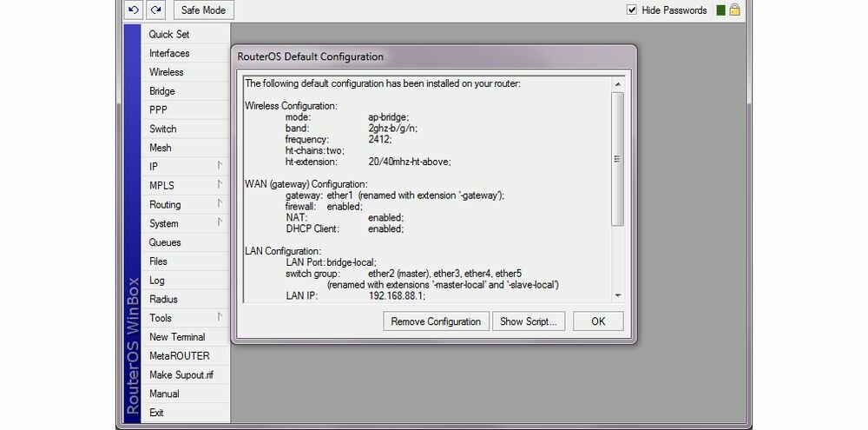Click the LAN IP value 192.168.88.1
The width and height of the screenshot is (868, 430).
point(397,296)
